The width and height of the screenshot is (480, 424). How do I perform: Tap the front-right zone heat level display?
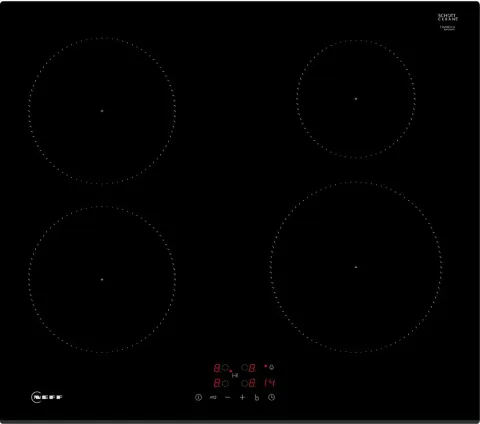(252, 383)
